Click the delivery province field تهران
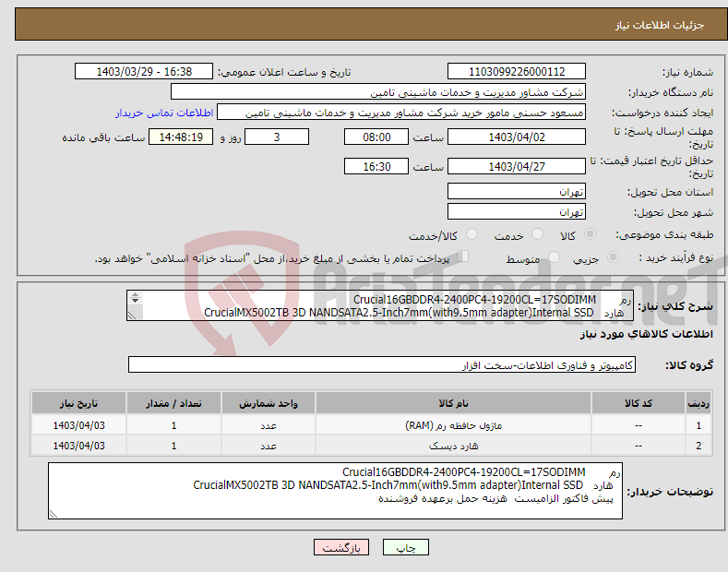 517,191
